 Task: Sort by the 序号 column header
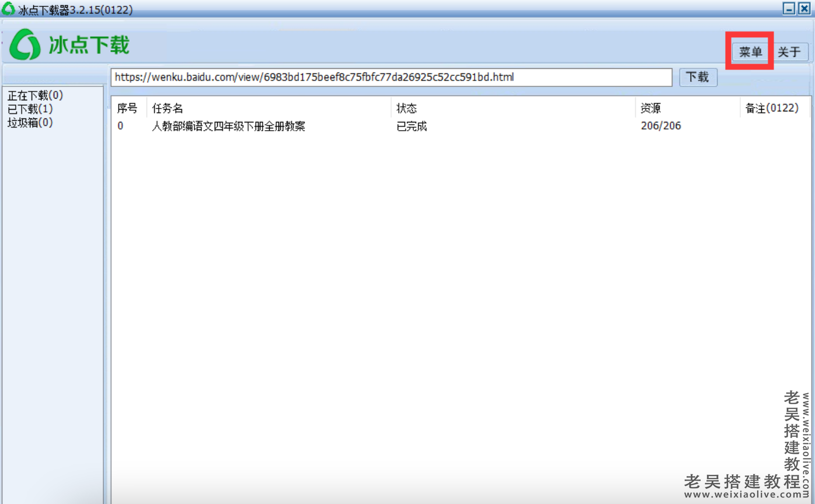tap(127, 108)
